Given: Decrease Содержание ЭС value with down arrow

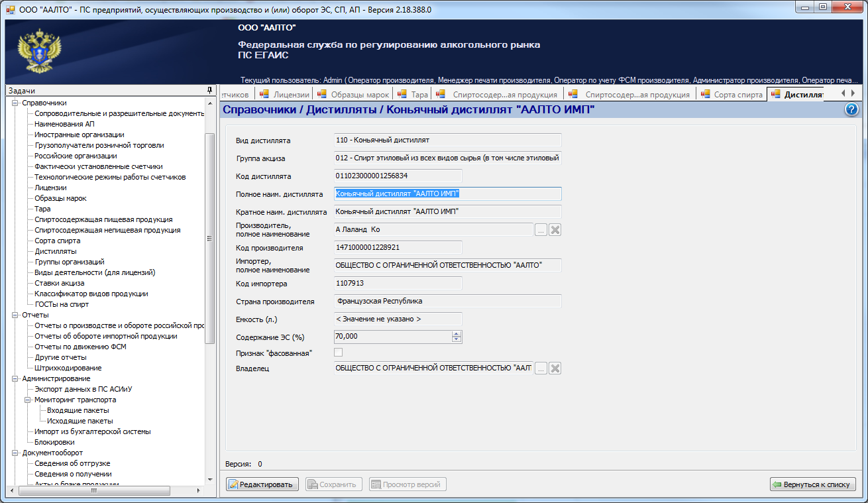Looking at the screenshot, I should 456,339.
